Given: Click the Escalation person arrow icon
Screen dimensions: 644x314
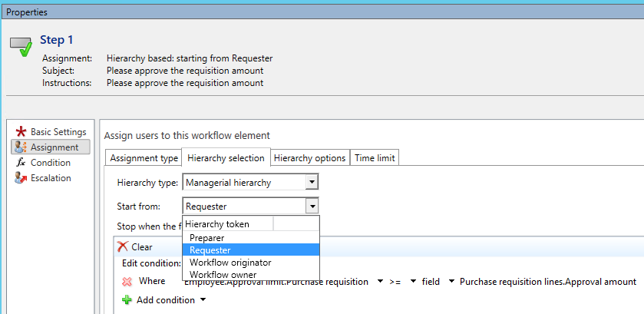Looking at the screenshot, I should pyautogui.click(x=21, y=178).
